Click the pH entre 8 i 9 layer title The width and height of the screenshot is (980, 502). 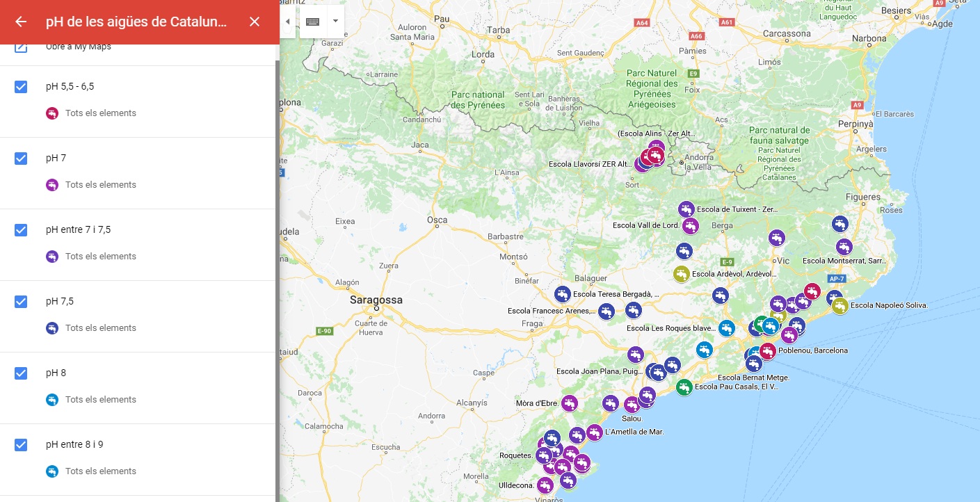[74, 445]
